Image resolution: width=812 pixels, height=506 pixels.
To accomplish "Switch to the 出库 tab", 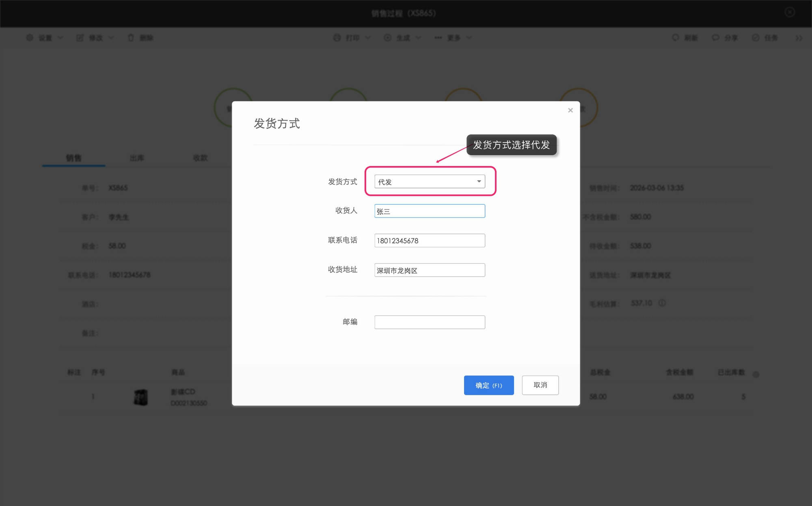I will point(137,158).
